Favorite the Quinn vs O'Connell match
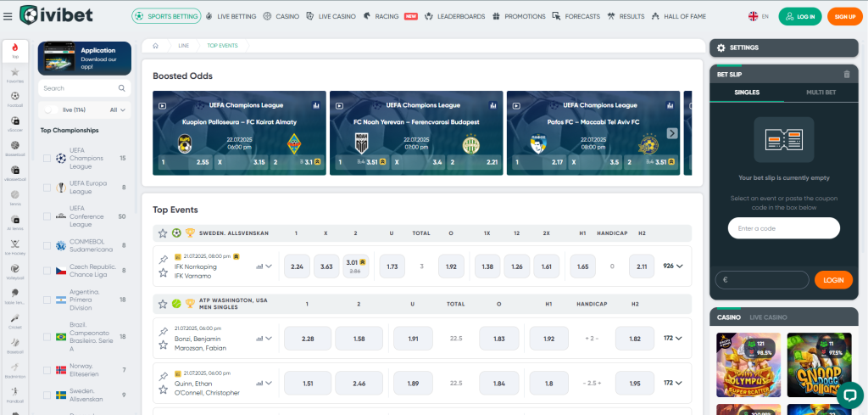Viewport: 868px width, 415px height. coord(164,390)
